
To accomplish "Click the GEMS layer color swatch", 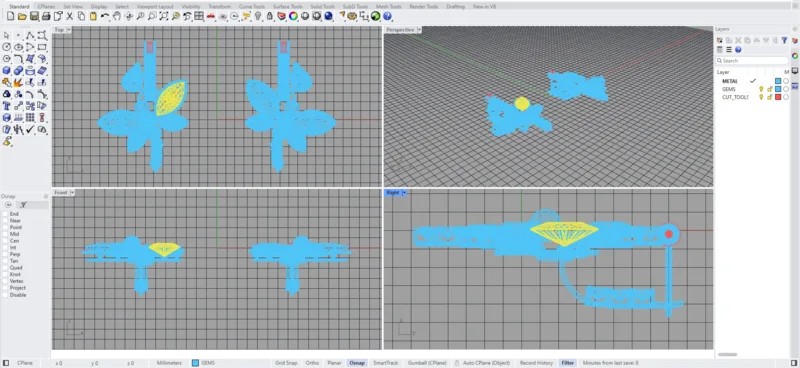I will 778,89.
